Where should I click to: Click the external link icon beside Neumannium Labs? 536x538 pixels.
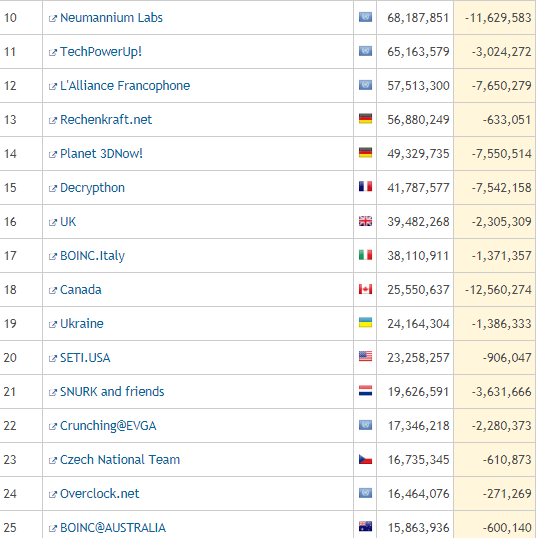[x=53, y=19]
